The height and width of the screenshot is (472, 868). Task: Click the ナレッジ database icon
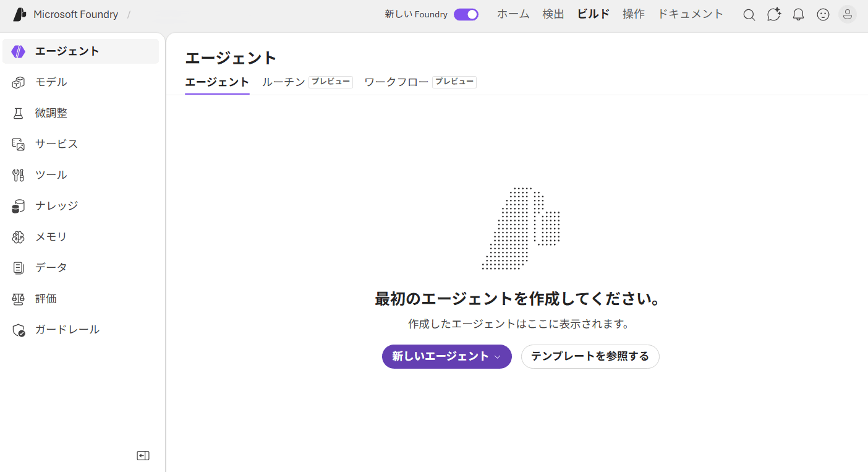coord(19,206)
